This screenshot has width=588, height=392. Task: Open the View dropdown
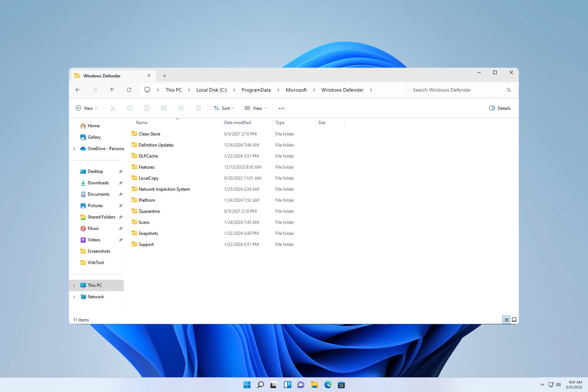256,108
